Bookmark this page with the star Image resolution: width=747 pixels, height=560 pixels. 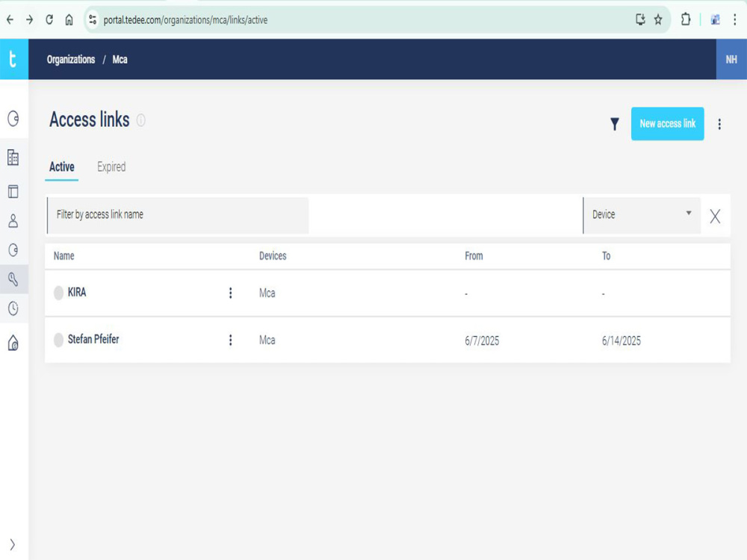click(x=658, y=19)
